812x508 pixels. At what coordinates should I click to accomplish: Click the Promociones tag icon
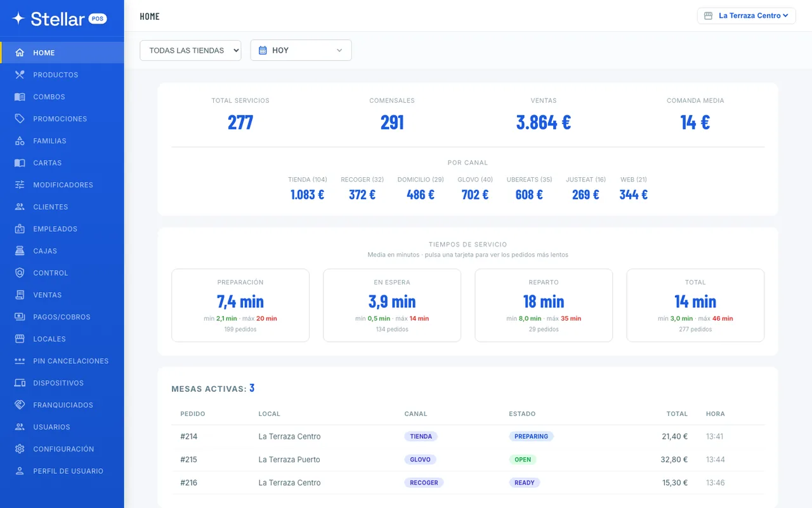pos(20,119)
